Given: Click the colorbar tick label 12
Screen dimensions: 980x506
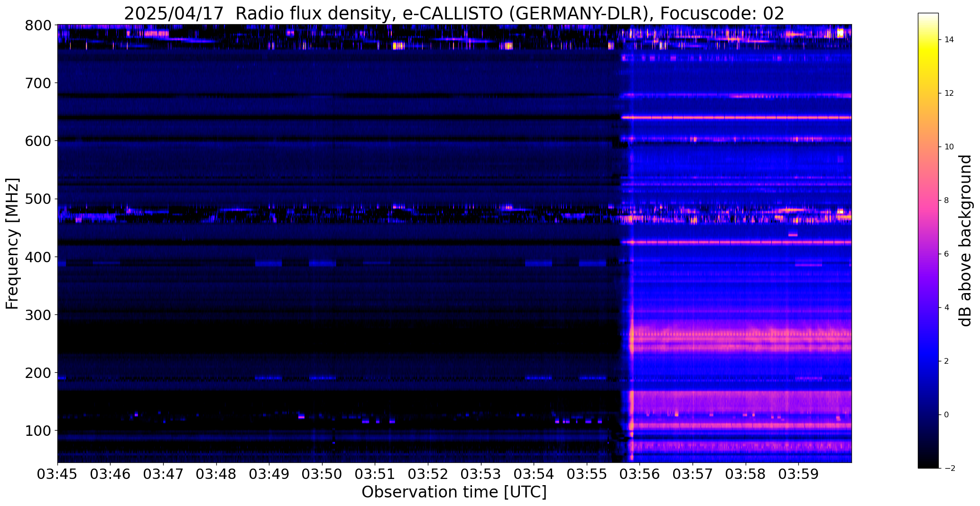Looking at the screenshot, I should coord(949,93).
